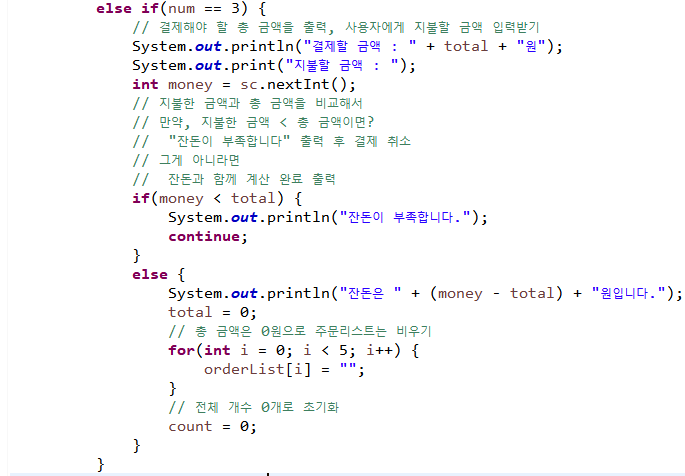Viewport: 685px width, 476px height.
Task: Click the string "지불할 금액 : " in print call
Action: 342,66
